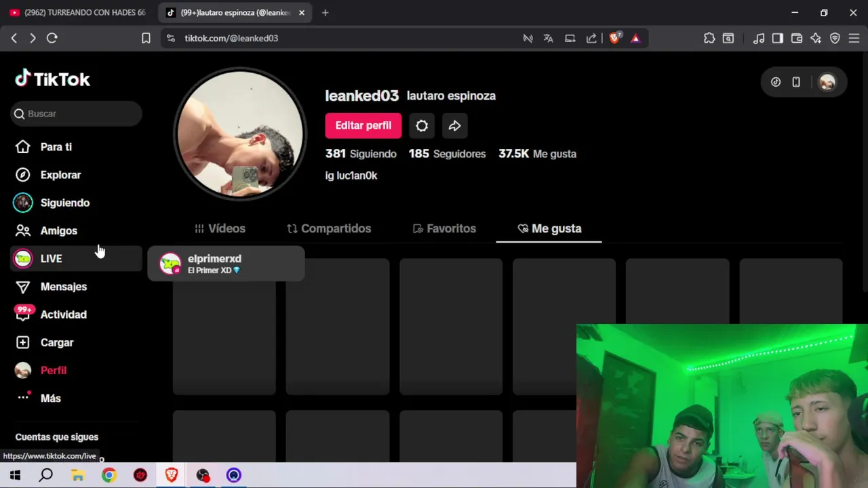Switch to the Vídeos tab
Screen dimensions: 868x488
(220, 228)
